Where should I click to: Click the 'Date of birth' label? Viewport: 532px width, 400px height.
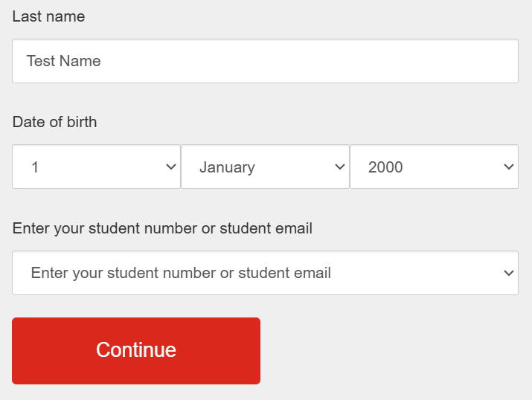point(54,122)
